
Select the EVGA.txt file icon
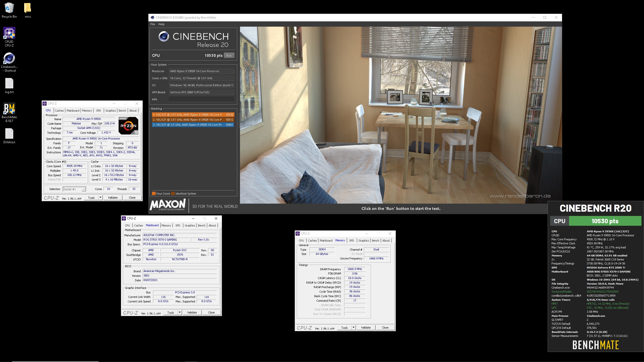[9, 136]
